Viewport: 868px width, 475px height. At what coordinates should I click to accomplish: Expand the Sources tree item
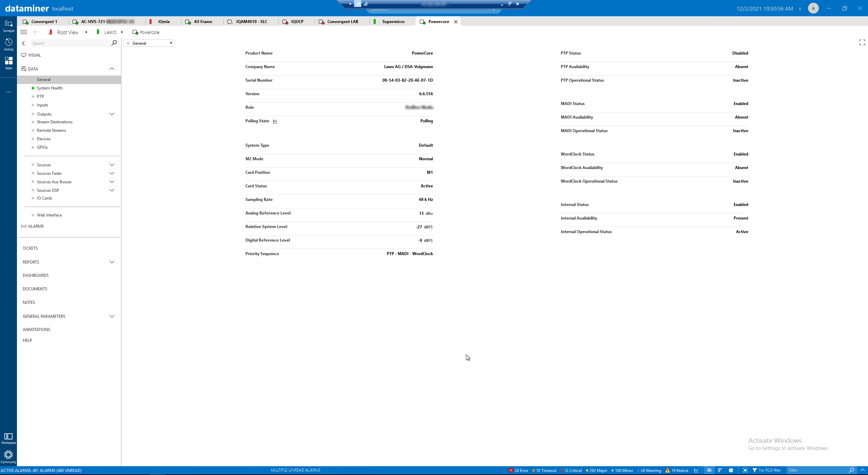(112, 165)
